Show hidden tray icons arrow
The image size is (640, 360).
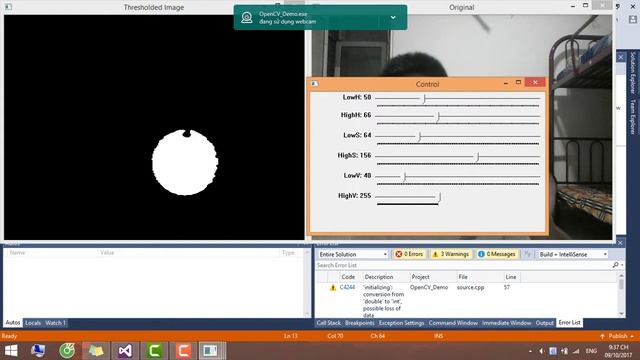click(530, 351)
